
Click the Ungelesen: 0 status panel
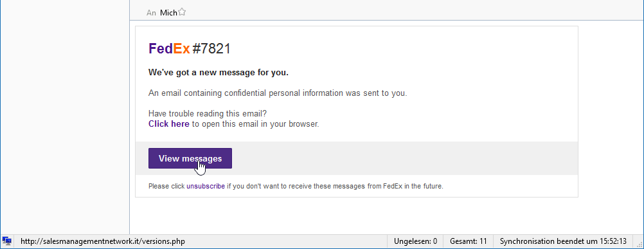click(415, 241)
